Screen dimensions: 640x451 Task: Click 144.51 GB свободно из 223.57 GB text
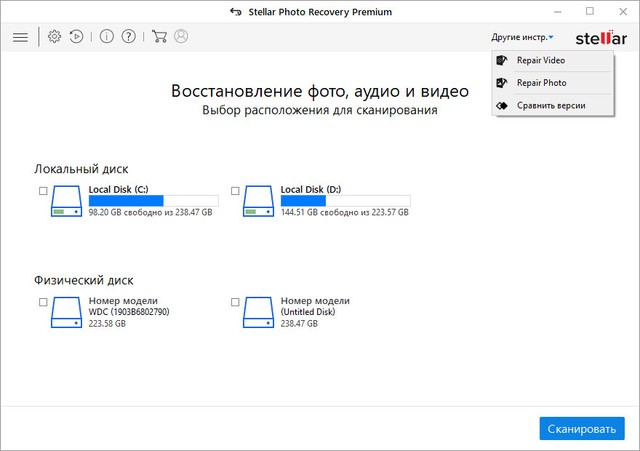click(344, 212)
